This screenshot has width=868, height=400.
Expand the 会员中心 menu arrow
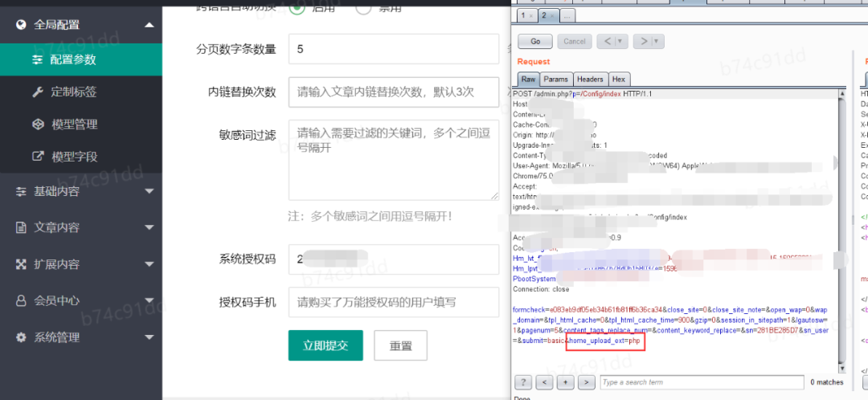(x=149, y=301)
